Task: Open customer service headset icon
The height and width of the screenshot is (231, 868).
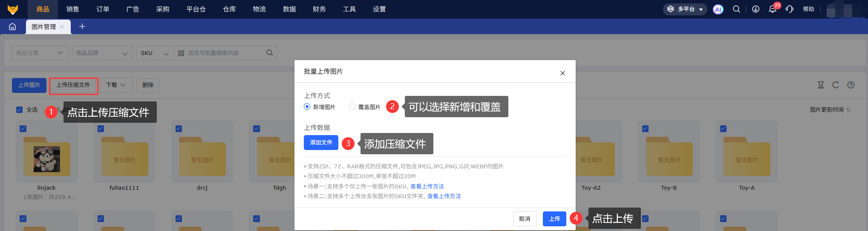Action: click(x=789, y=9)
